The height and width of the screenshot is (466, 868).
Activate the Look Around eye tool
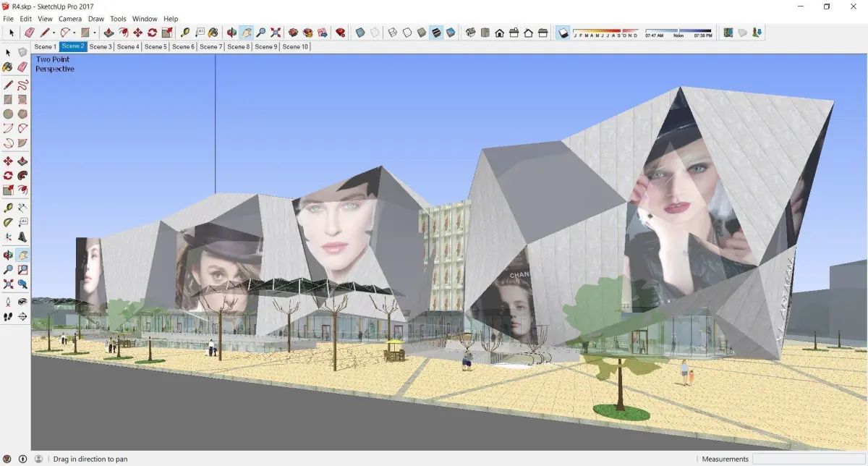[x=22, y=301]
